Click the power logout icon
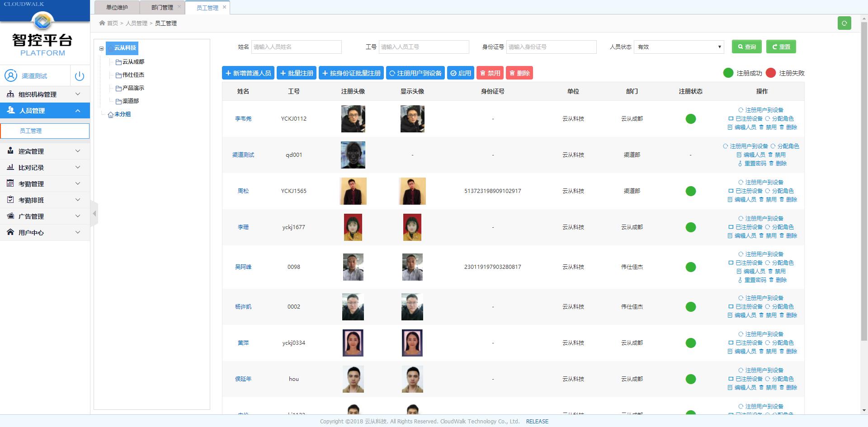868x427 pixels. click(x=80, y=76)
